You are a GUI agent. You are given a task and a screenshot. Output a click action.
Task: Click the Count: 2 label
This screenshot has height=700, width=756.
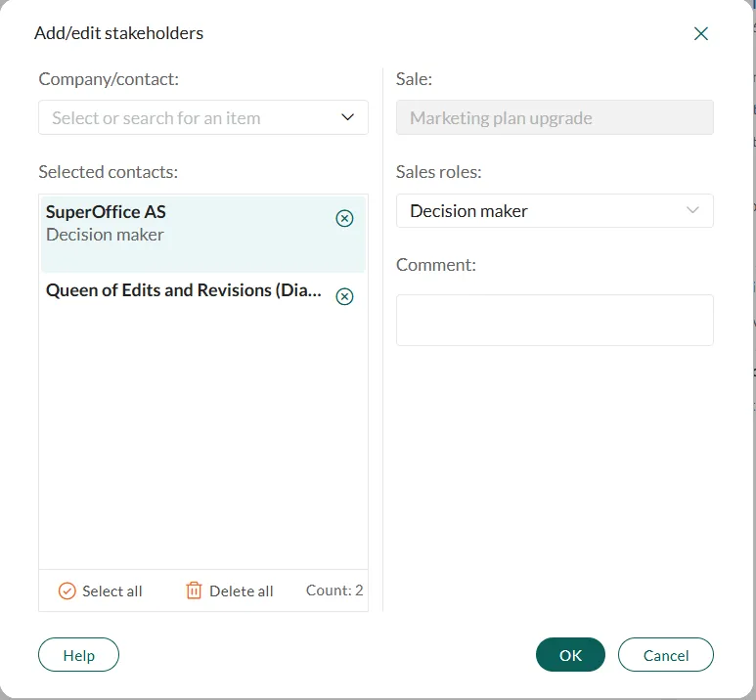tap(334, 591)
